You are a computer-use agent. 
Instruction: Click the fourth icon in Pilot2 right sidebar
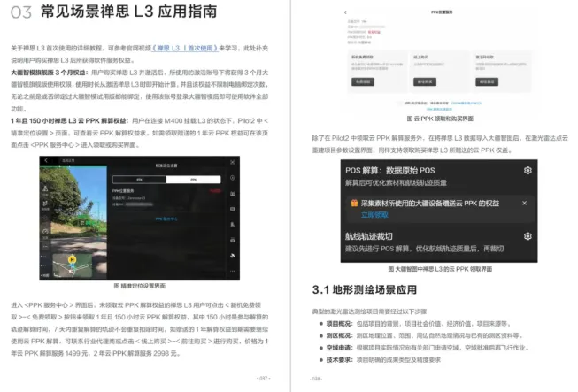[233, 225]
